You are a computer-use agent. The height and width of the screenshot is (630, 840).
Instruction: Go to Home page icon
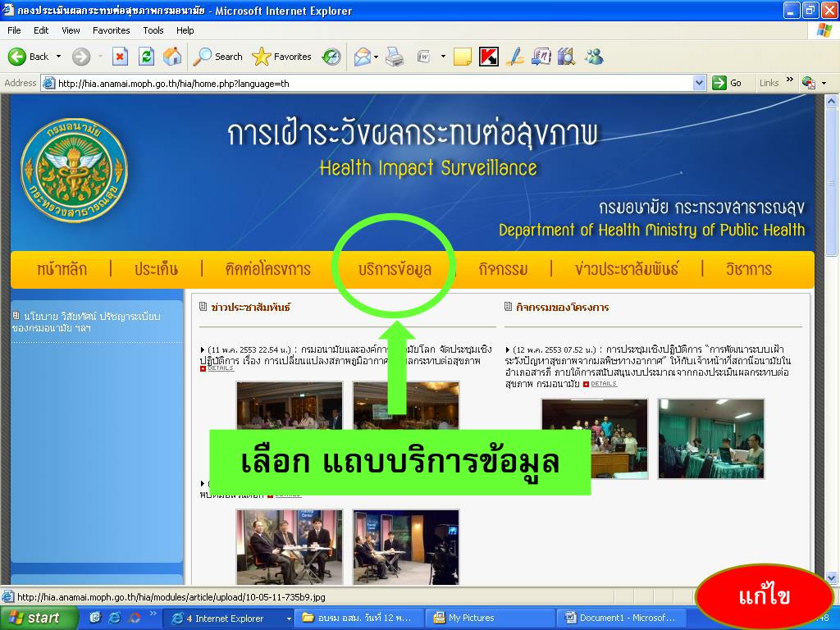click(x=172, y=57)
